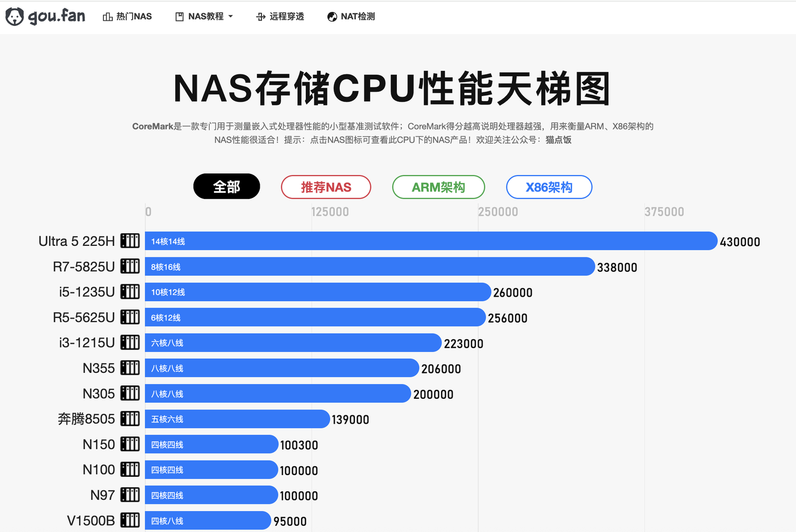Click the N305 label
This screenshot has height=532, width=796.
(x=99, y=393)
